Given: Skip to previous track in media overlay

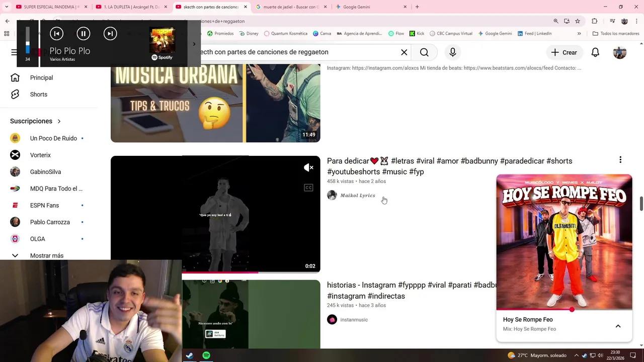Looking at the screenshot, I should 56,34.
